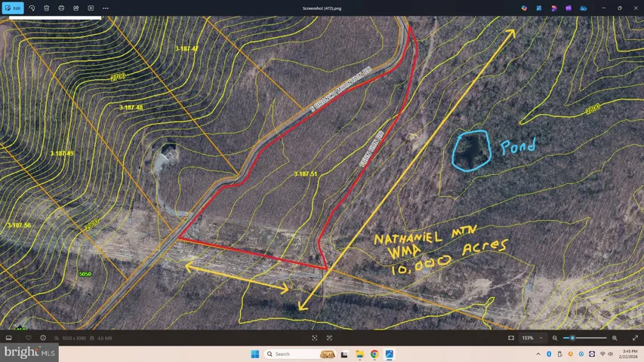This screenshot has height=362, width=644.
Task: Rotate the image using the rotate icon
Action: [x=32, y=8]
